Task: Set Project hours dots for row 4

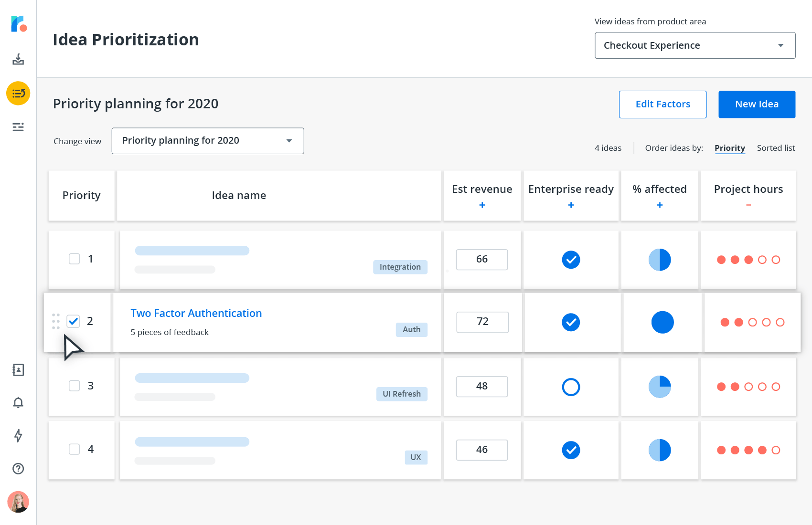Action: click(748, 450)
